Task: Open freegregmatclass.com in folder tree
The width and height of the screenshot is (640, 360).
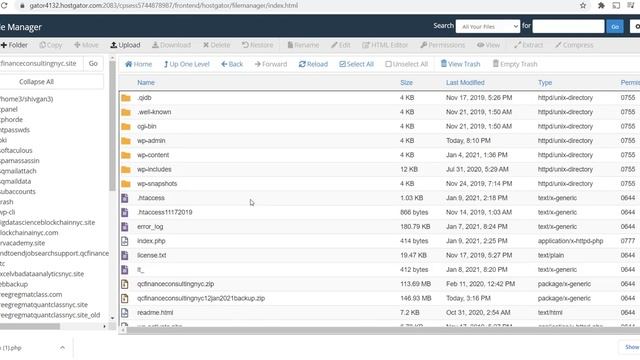Action: point(31,294)
